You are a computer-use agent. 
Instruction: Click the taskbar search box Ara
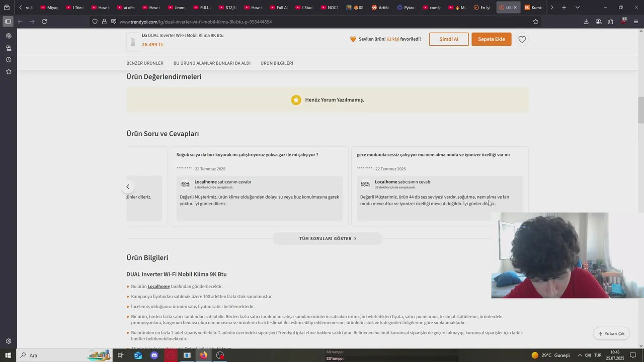(x=65, y=355)
